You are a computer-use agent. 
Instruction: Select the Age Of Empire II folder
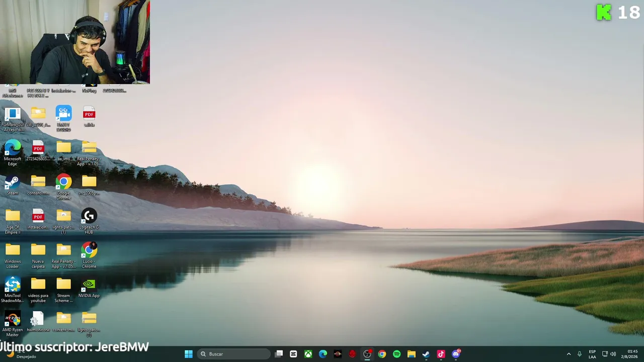pos(13,221)
